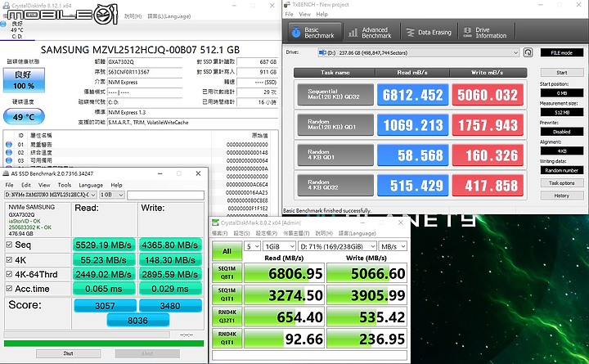Open the File menu in TxBENCH
The width and height of the screenshot is (589, 364).
(289, 14)
